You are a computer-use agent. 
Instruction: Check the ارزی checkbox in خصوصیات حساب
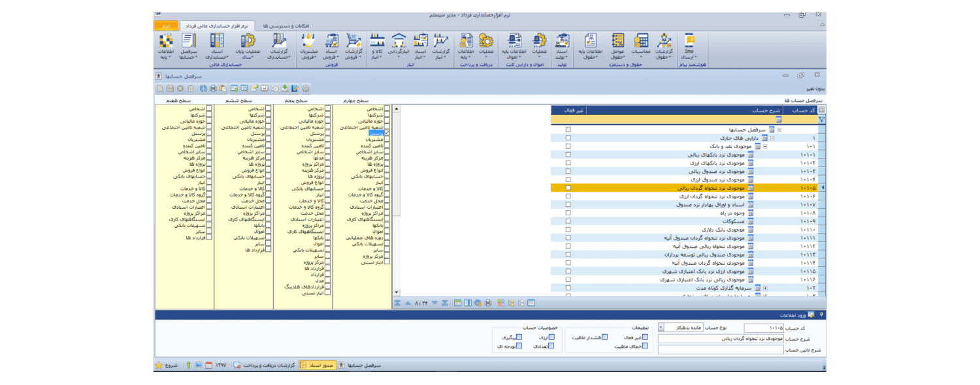coord(551,337)
